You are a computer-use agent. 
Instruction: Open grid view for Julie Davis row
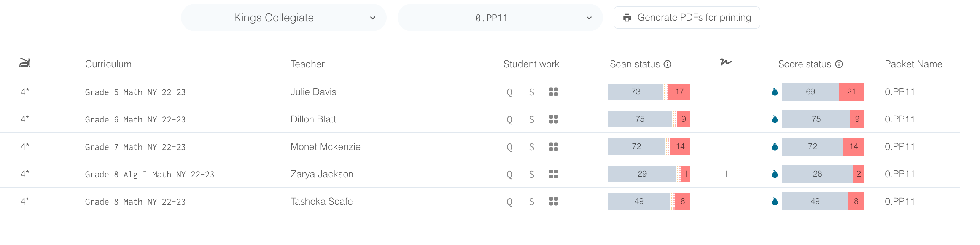pos(554,92)
